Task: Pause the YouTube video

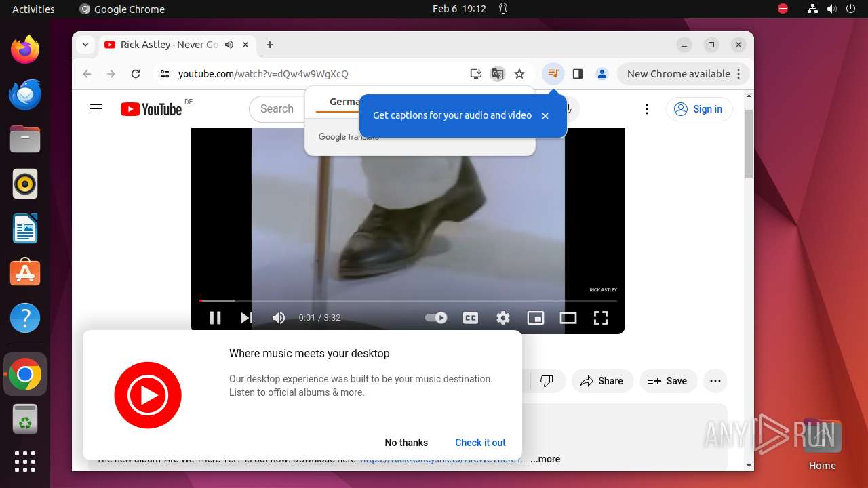Action: coord(216,318)
